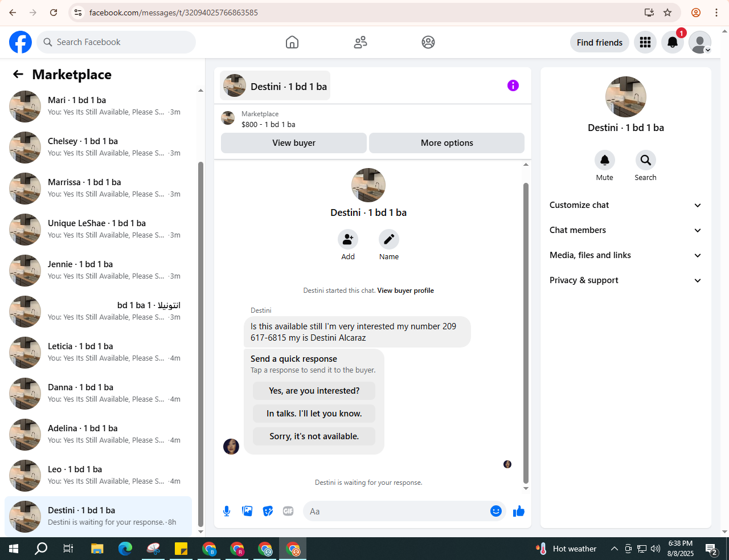
Task: Open File Explorer from taskbar
Action: [97, 549]
